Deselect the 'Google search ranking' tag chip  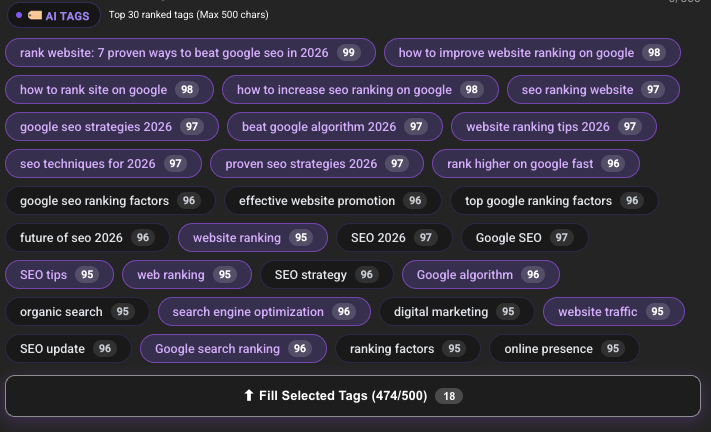(x=233, y=349)
